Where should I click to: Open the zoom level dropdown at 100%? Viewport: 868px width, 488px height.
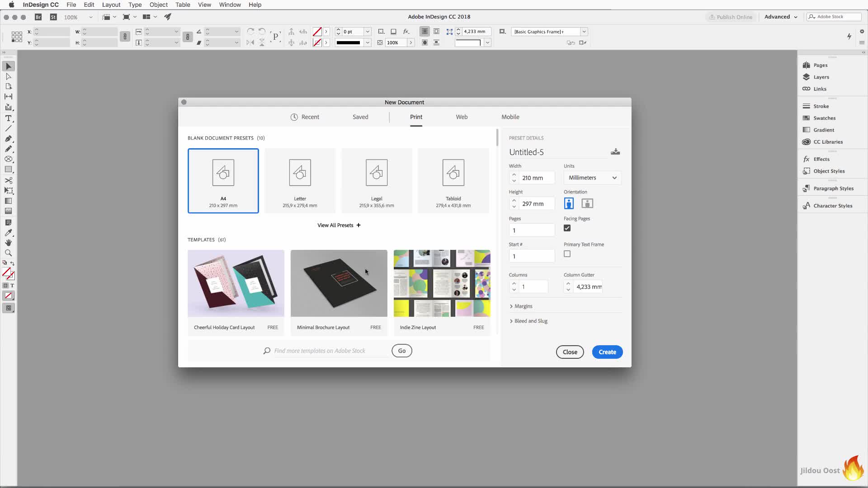click(90, 17)
